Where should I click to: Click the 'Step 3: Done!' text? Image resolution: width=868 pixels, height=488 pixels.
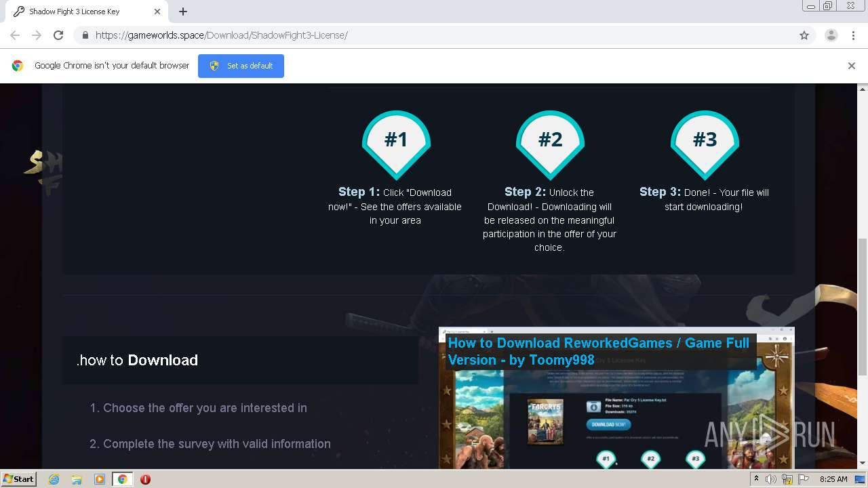pos(704,199)
